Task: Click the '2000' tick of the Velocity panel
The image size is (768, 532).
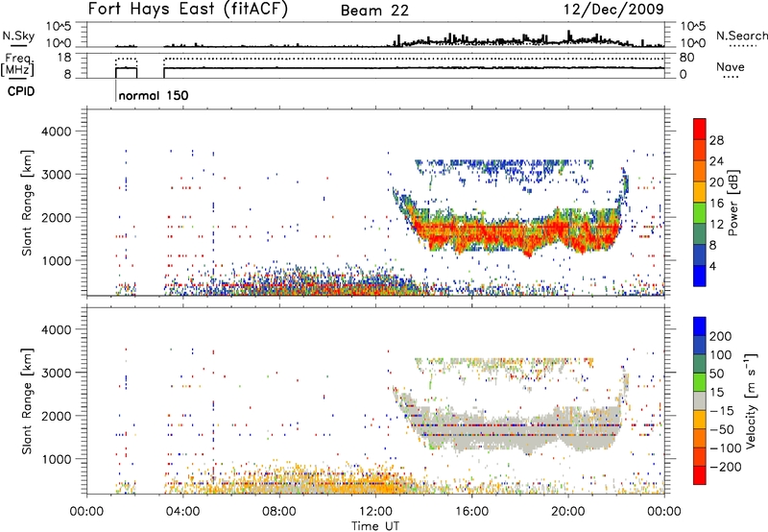Action: pos(57,416)
